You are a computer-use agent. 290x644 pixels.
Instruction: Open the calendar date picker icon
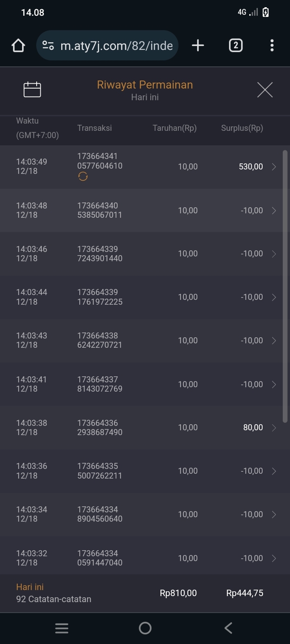coord(32,89)
